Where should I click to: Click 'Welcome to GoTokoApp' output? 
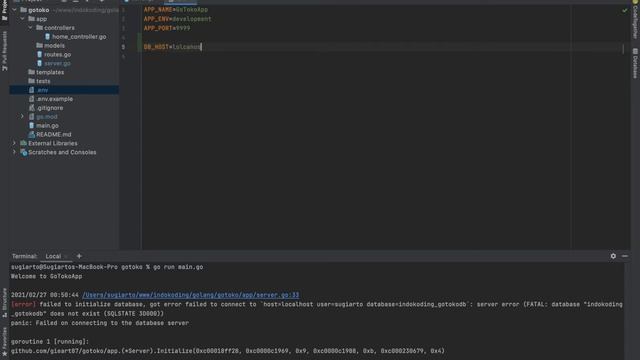47,276
